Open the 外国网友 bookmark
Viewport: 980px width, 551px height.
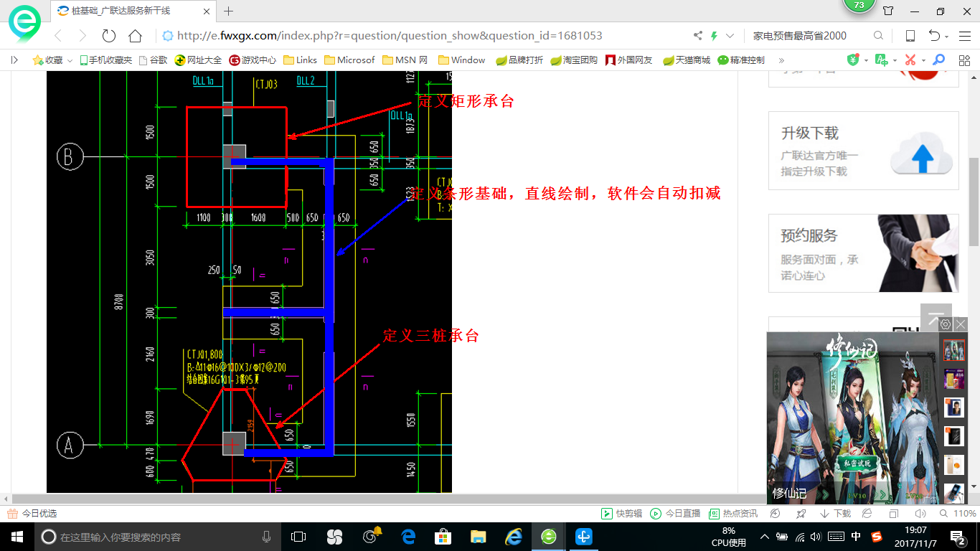629,60
